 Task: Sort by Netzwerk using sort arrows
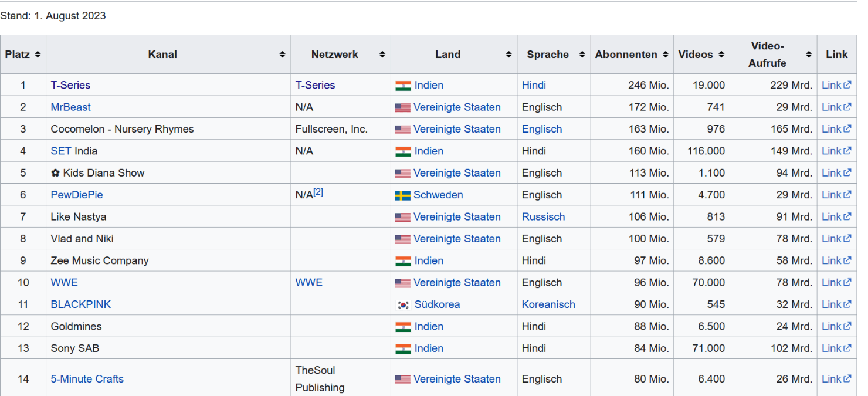(382, 55)
